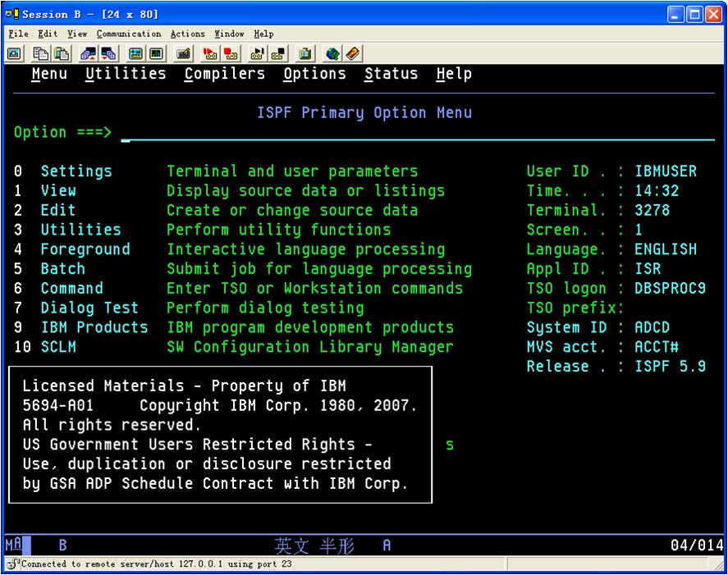Click the TSO logon value DBSPROC9
Screen dimensions: 728x575
pyautogui.click(x=670, y=288)
